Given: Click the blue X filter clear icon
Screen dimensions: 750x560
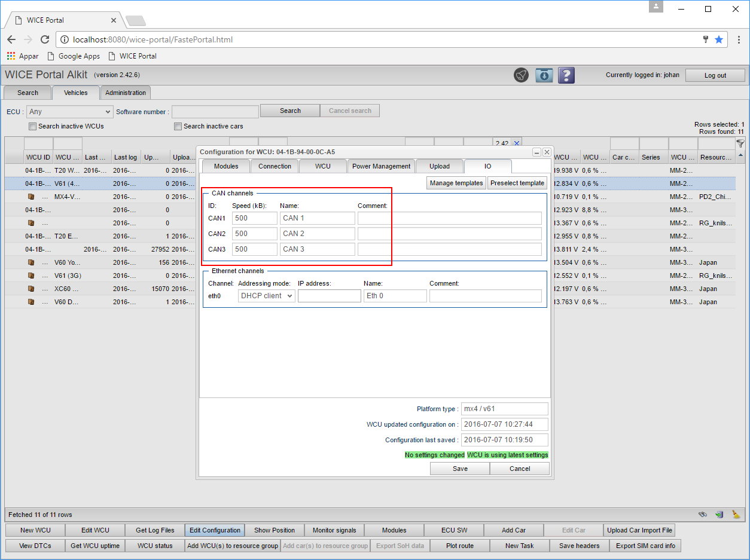Looking at the screenshot, I should coord(517,143).
